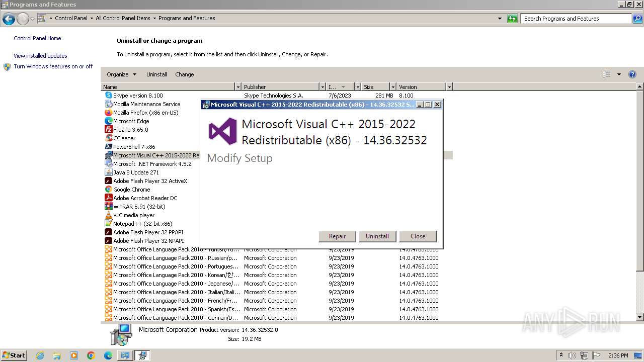The image size is (644, 362).
Task: Click the Search Programs and Features field
Action: pos(577,19)
